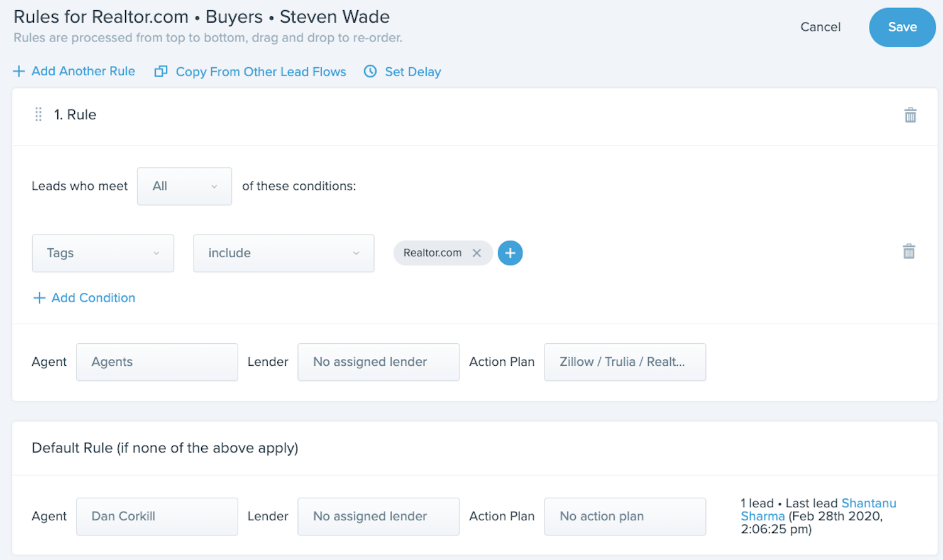943x560 pixels.
Task: Open the Default Rule No assigned lender field
Action: 378,517
